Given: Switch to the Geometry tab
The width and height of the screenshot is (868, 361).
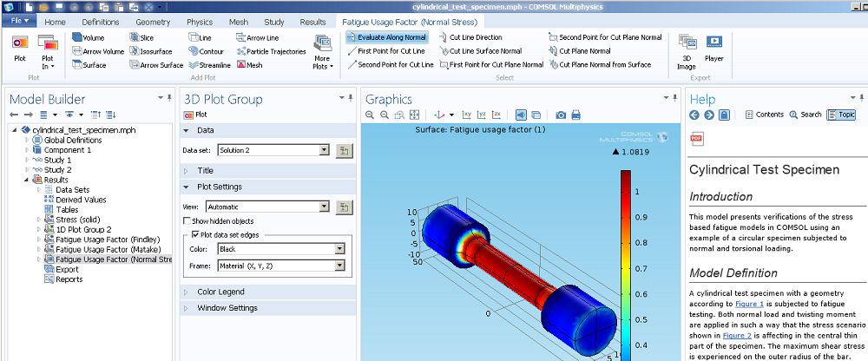Looking at the screenshot, I should (x=153, y=23).
